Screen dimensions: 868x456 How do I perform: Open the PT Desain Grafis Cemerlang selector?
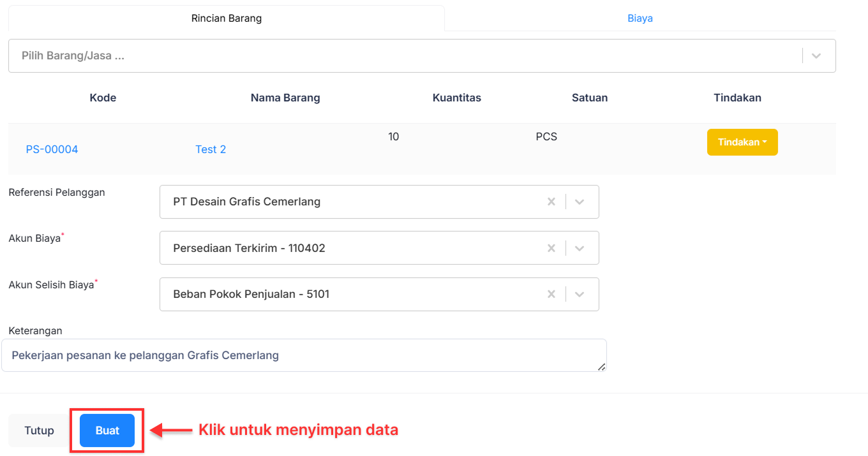tap(351, 201)
